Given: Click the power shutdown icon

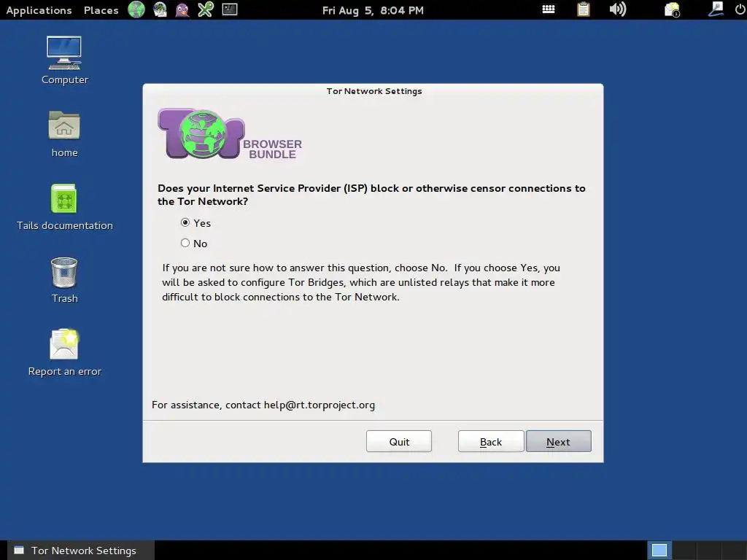Looking at the screenshot, I should (740, 9).
